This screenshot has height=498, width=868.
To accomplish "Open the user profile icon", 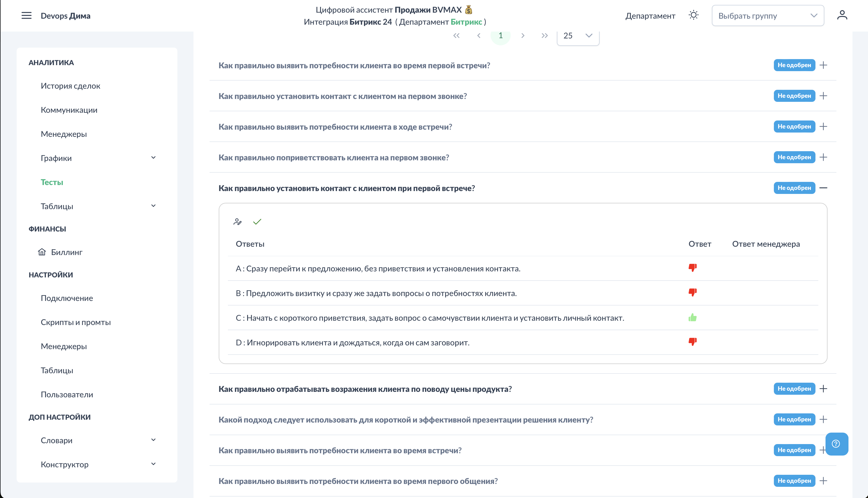I will [x=842, y=15].
